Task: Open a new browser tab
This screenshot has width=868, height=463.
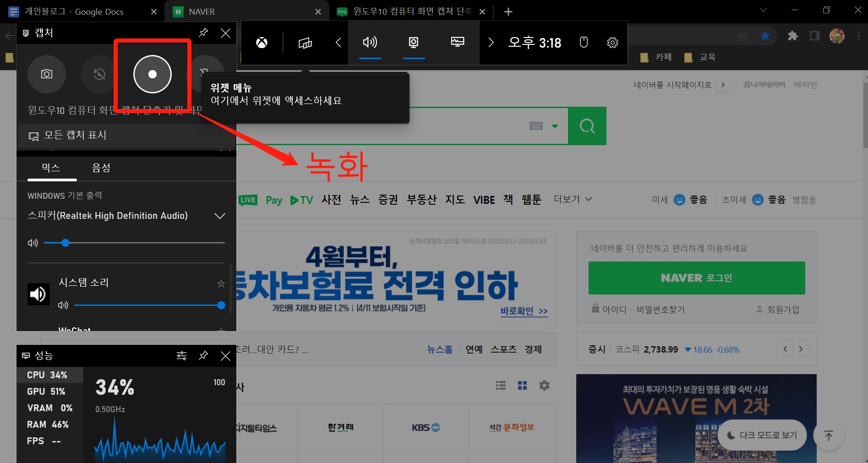Action: coord(508,11)
